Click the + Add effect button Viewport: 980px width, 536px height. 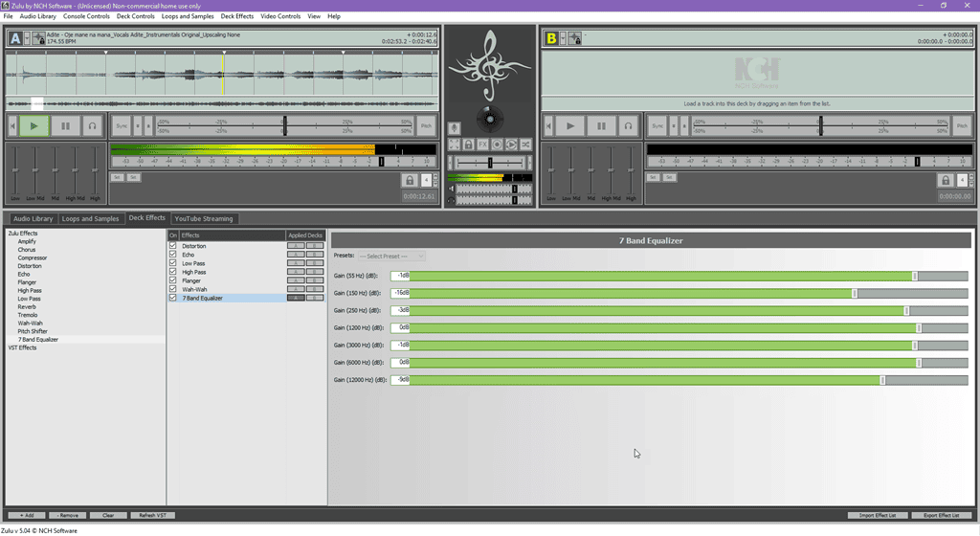point(27,515)
